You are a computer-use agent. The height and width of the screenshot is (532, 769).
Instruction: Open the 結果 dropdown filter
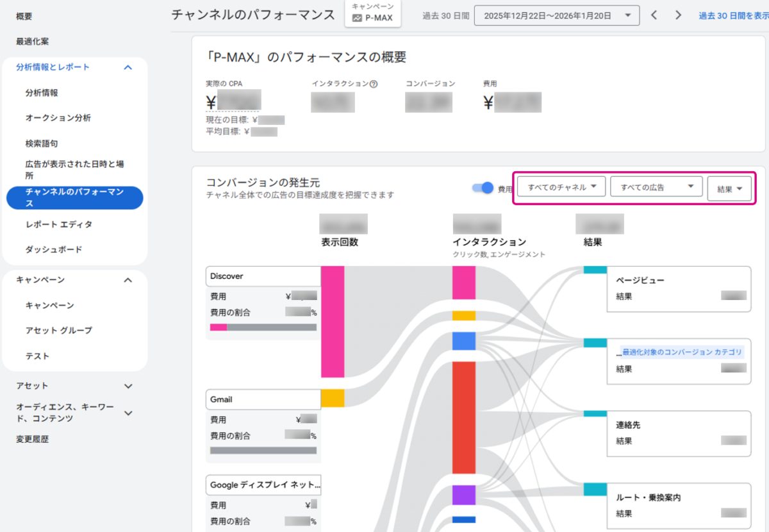(729, 189)
